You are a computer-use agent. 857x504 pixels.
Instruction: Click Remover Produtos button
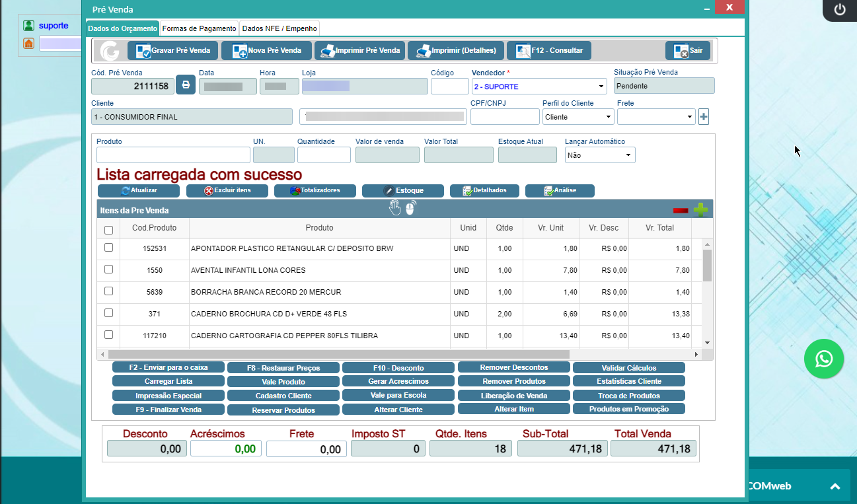513,381
